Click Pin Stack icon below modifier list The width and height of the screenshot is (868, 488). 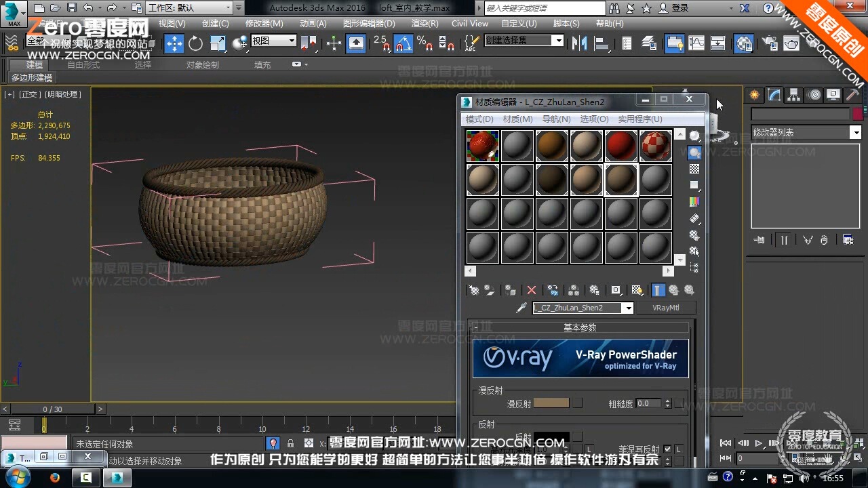(759, 239)
